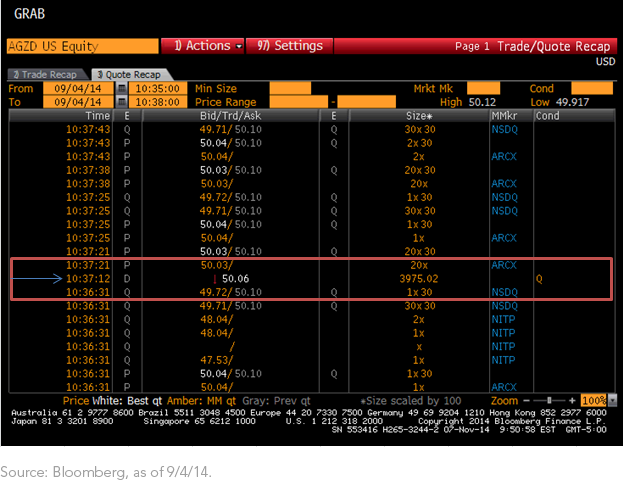Select the trade price 50.06
The height and width of the screenshot is (485, 623).
click(x=236, y=279)
